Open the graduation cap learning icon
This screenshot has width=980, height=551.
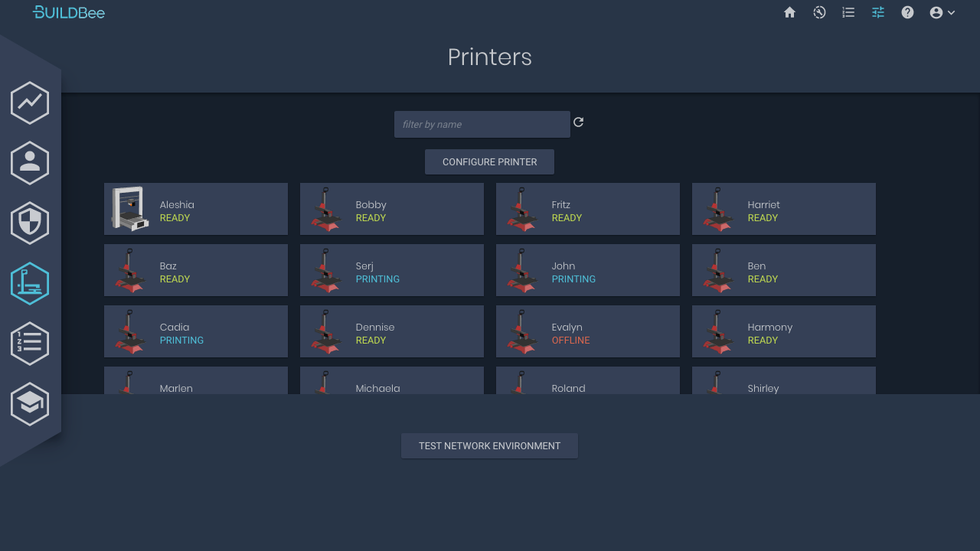(x=30, y=403)
